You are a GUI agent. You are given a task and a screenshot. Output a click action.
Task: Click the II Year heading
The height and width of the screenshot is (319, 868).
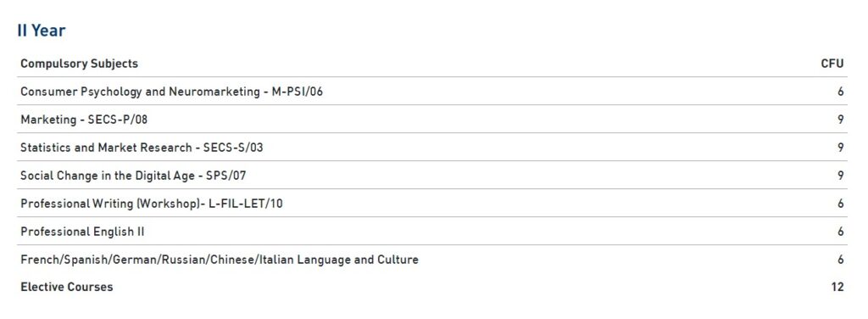pyautogui.click(x=42, y=31)
